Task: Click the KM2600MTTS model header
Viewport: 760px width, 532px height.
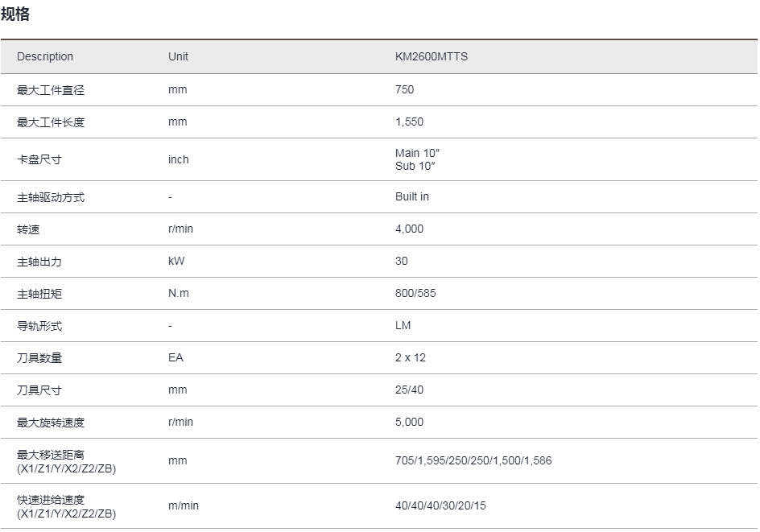Action: [431, 56]
